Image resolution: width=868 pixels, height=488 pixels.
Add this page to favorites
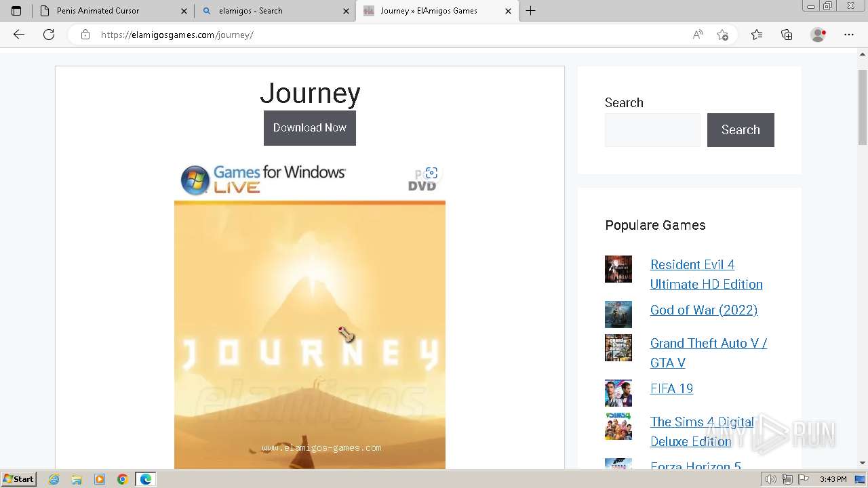pos(722,35)
